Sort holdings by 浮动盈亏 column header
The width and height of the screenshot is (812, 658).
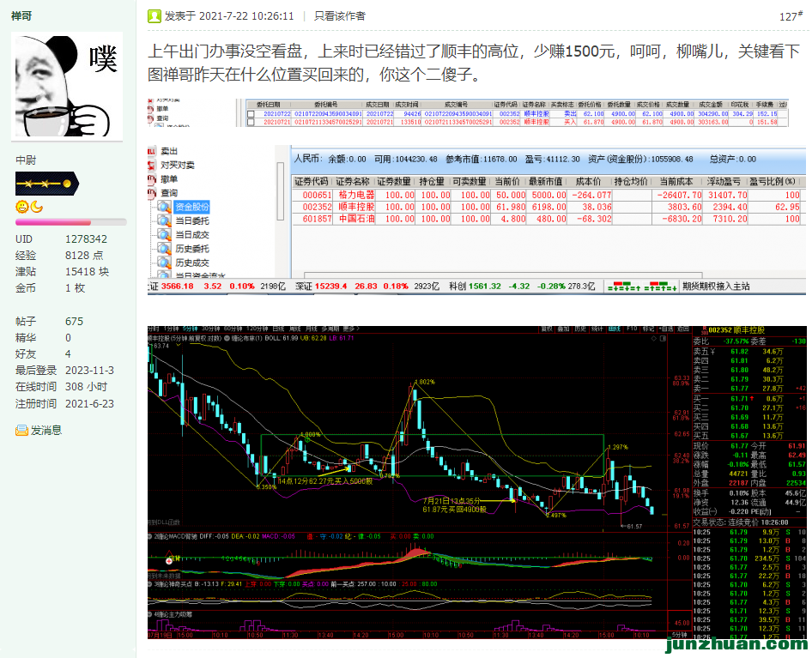pos(724,182)
